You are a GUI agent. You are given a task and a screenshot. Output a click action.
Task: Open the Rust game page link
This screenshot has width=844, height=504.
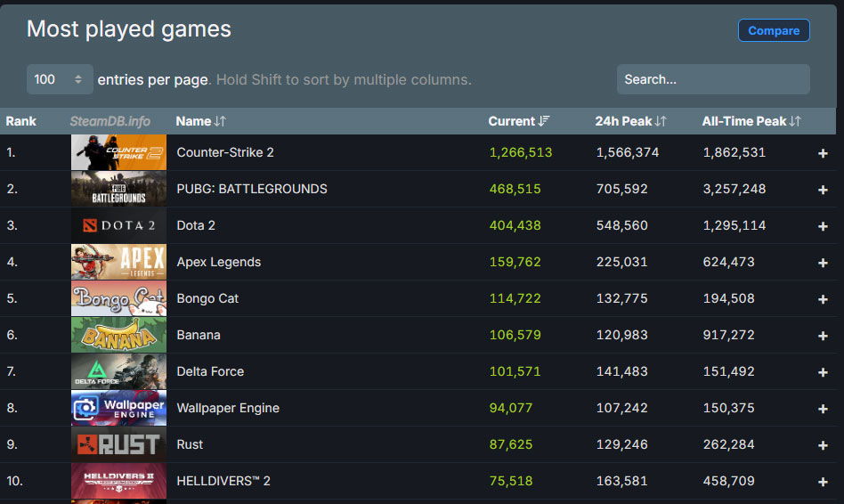[x=190, y=444]
